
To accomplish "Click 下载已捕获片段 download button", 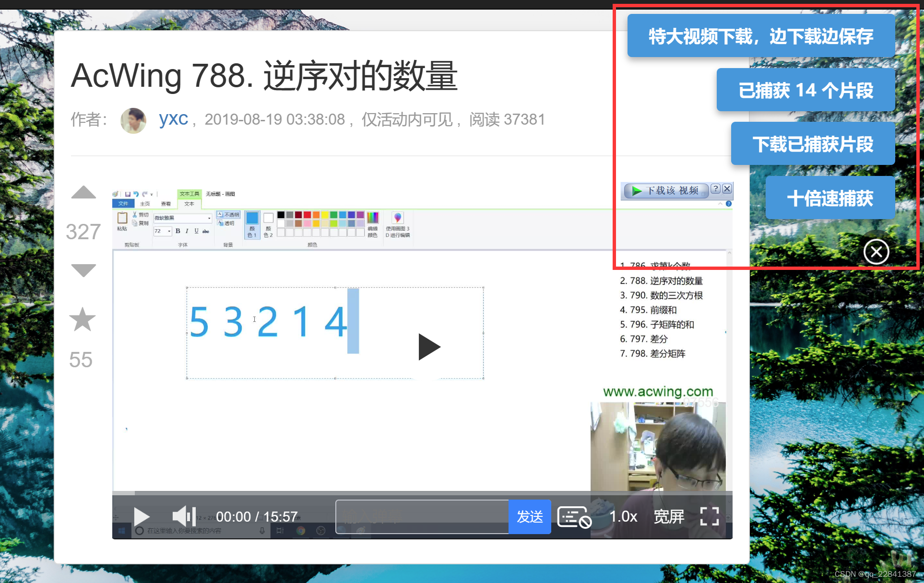I will (813, 144).
